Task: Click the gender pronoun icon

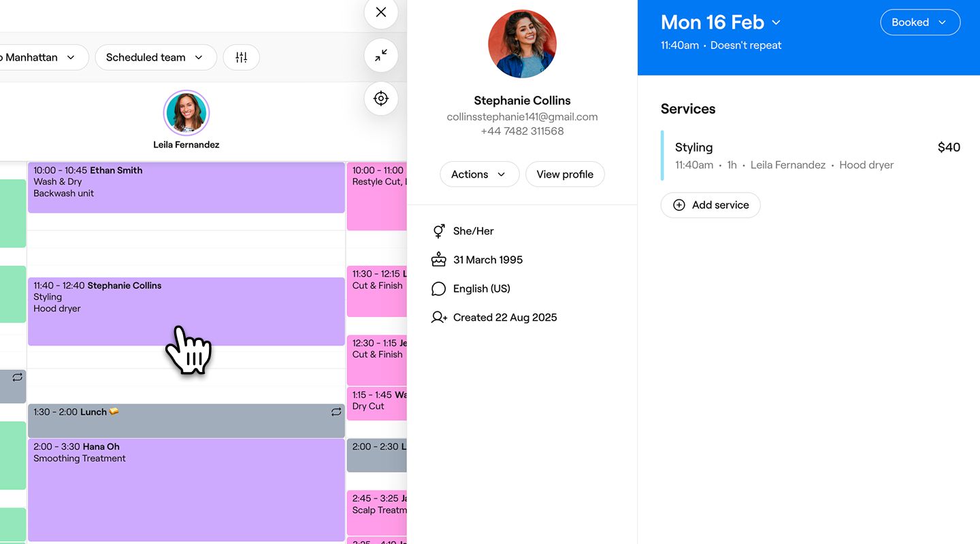Action: 439,231
